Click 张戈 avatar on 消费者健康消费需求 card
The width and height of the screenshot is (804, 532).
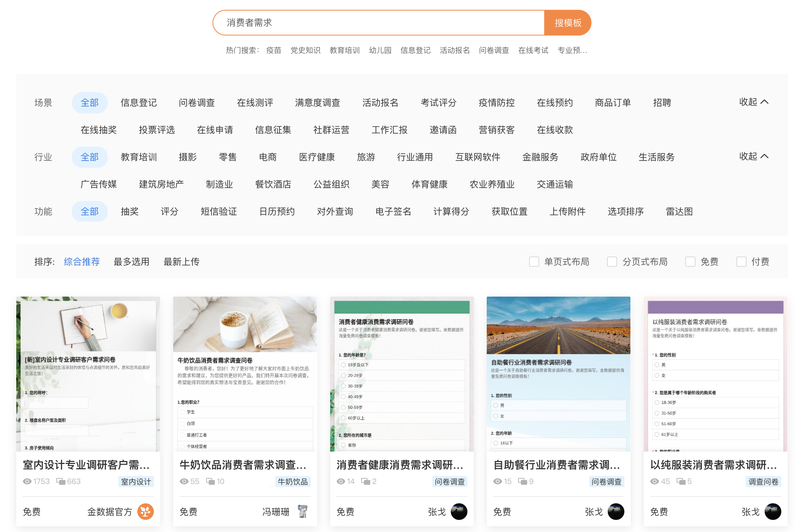coord(459,512)
